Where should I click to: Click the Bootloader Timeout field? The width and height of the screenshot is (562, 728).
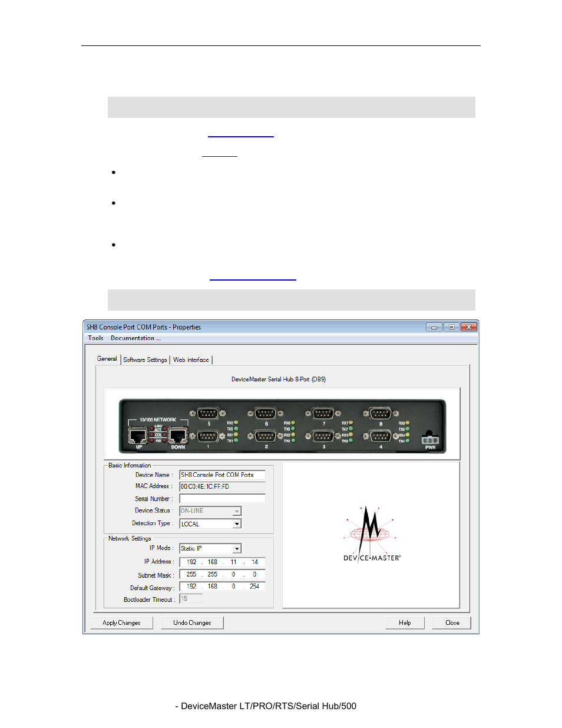pos(191,598)
